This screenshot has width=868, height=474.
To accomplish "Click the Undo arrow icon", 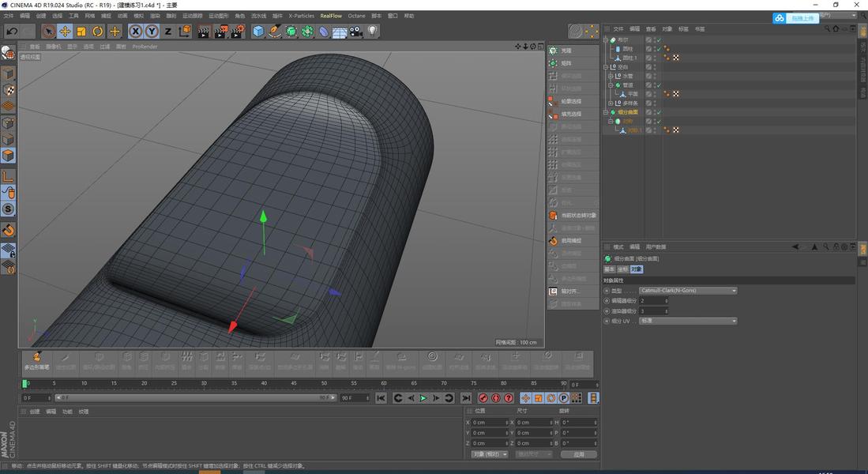I will (x=12, y=32).
